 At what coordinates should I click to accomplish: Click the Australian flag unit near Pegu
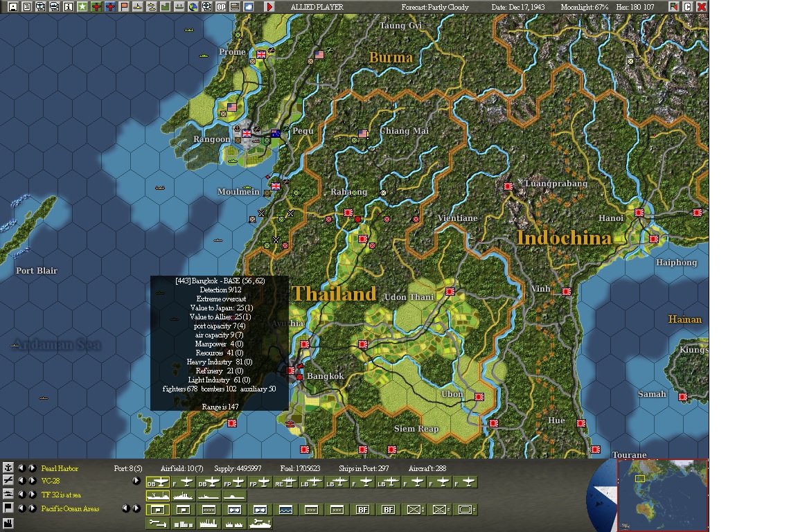[x=275, y=134]
